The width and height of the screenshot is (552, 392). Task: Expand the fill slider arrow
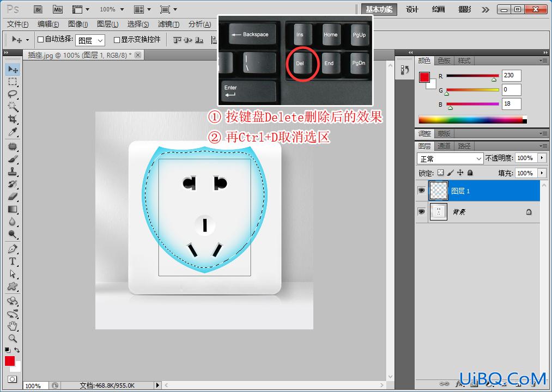pos(542,173)
